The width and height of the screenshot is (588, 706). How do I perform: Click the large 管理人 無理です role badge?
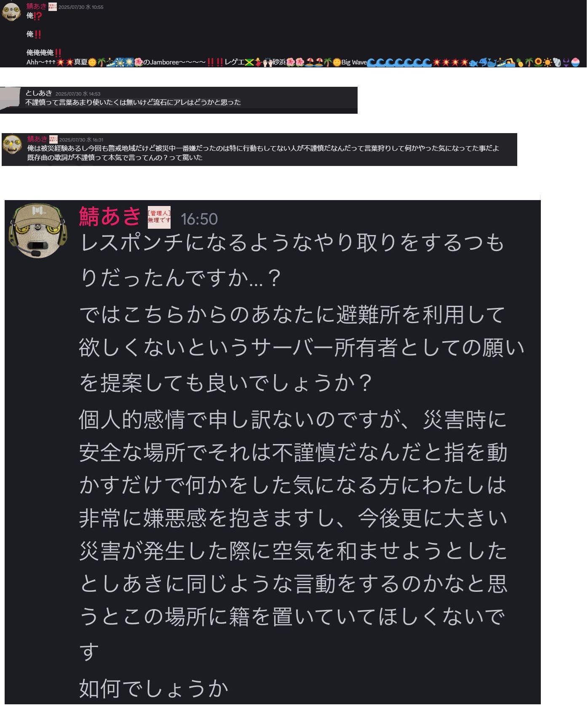[x=159, y=217]
